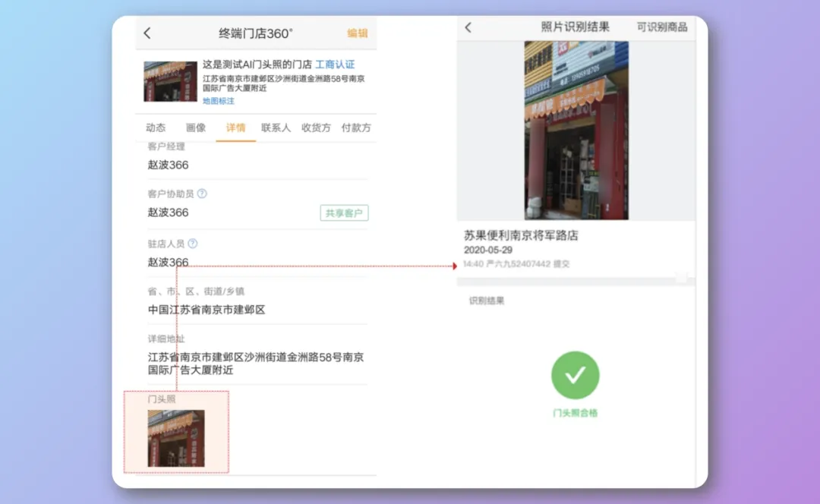Select 赵波366 under 客户经理

tap(168, 165)
